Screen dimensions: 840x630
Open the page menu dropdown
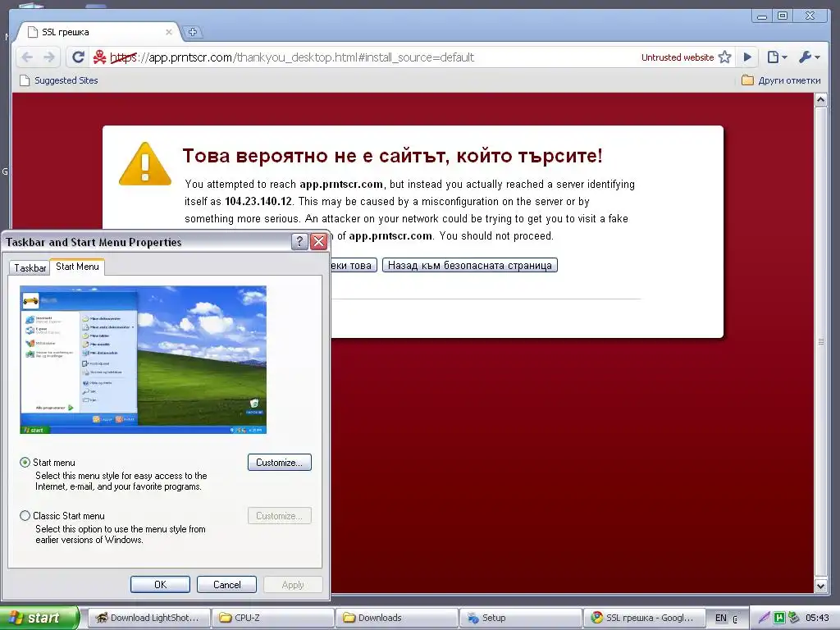click(777, 57)
